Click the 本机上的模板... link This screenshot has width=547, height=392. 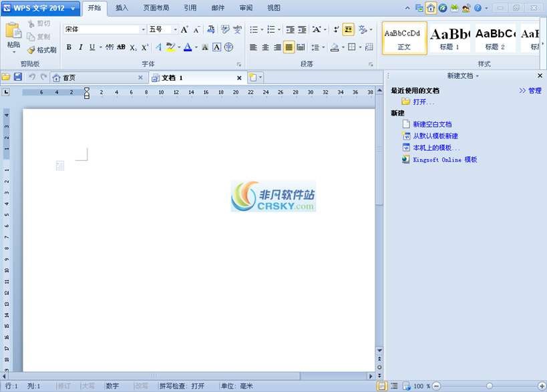[x=436, y=148]
